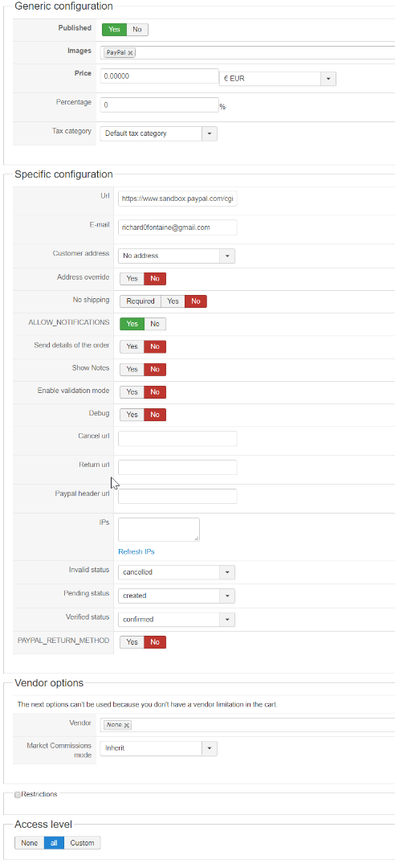The height and width of the screenshot is (868, 395).
Task: Enable Debug by selecting Yes
Action: 132,415
